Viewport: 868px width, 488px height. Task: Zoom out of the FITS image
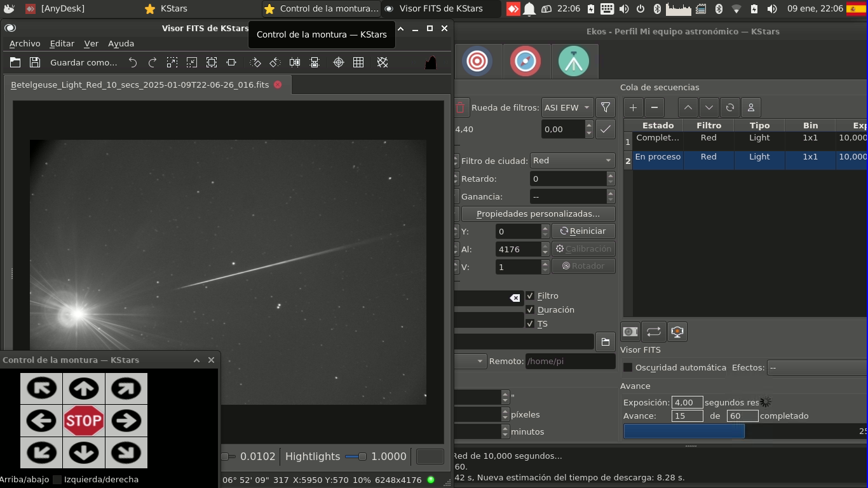click(x=192, y=62)
